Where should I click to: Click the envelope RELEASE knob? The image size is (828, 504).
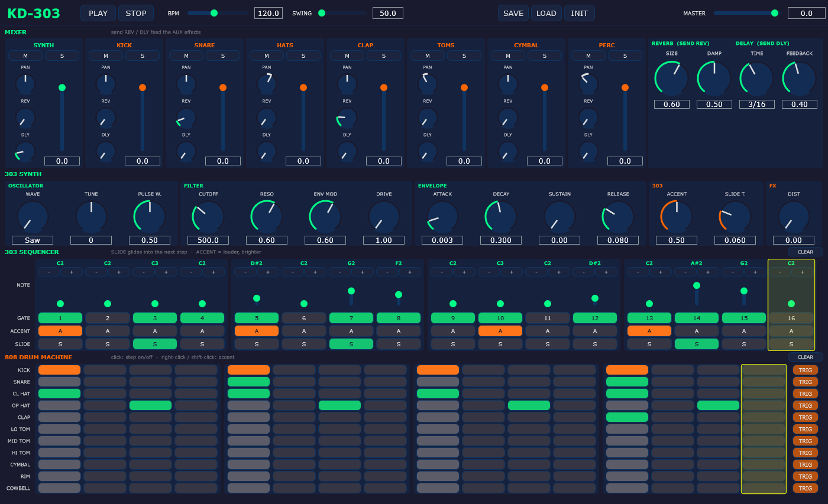tap(618, 216)
